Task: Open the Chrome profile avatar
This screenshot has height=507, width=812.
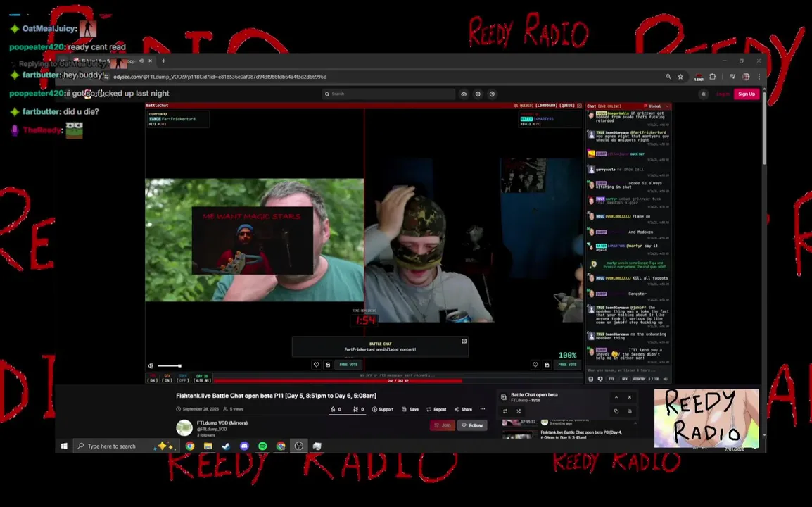Action: click(746, 77)
